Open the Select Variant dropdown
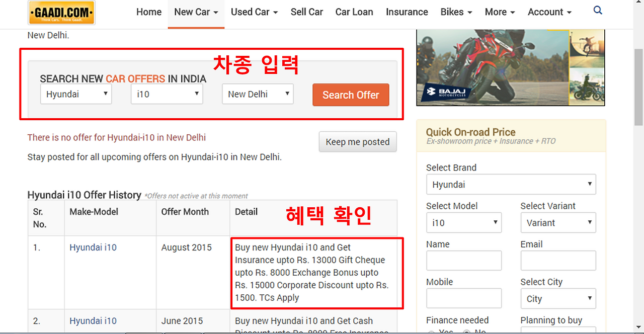The image size is (644, 334). point(558,223)
